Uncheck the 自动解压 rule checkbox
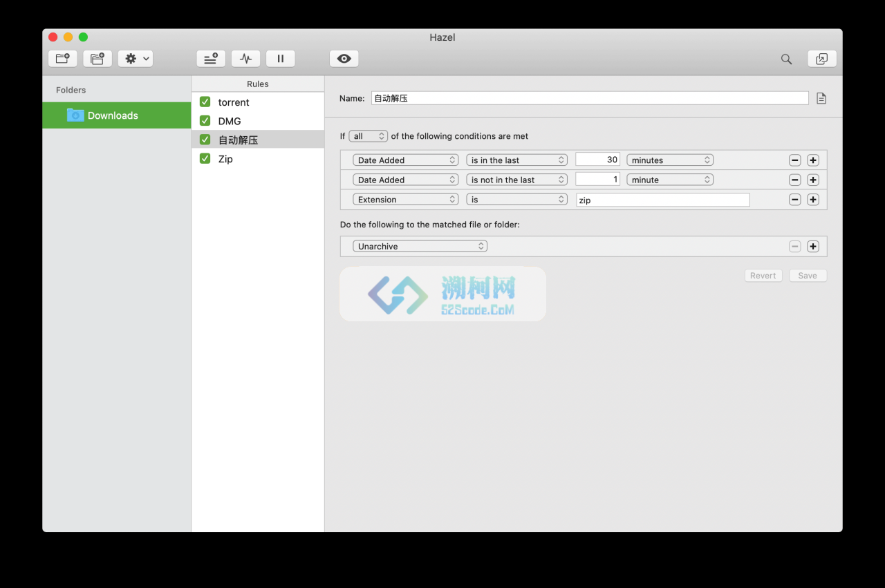Viewport: 885px width, 588px height. 205,140
